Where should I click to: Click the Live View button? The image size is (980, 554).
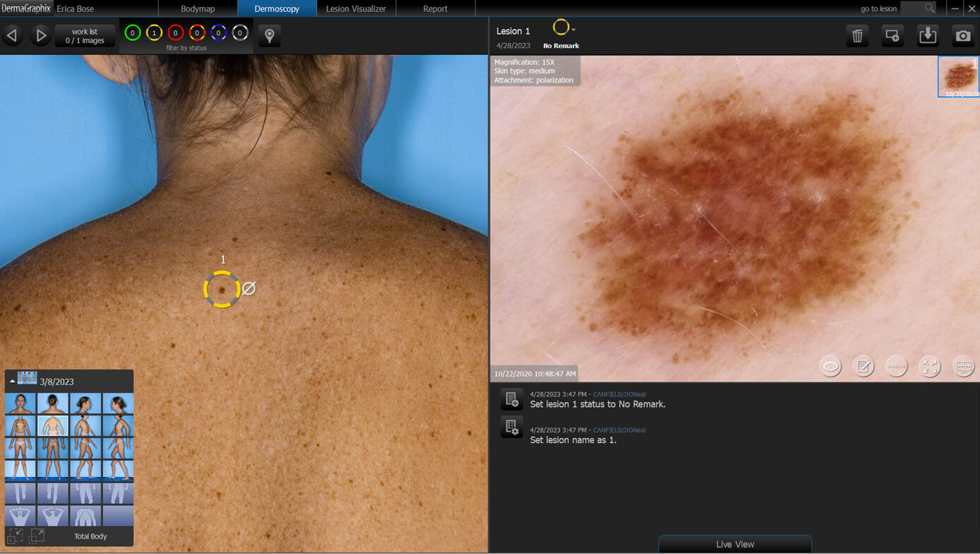point(735,544)
